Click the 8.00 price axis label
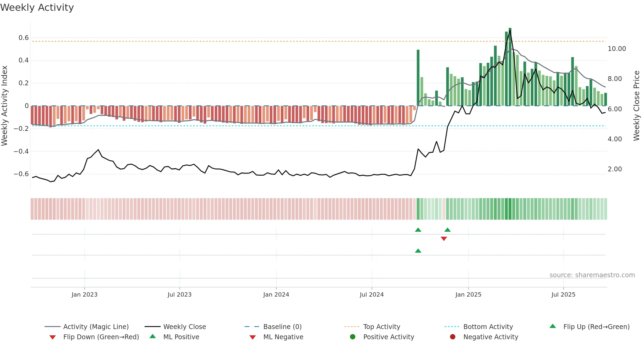The height and width of the screenshot is (362, 644). point(615,79)
